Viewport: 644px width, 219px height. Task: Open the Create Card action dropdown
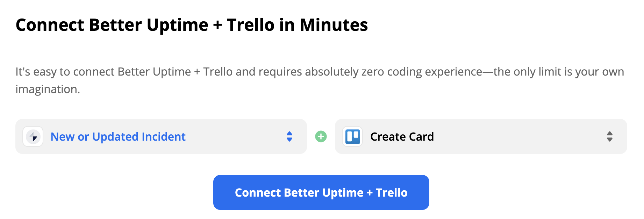481,136
